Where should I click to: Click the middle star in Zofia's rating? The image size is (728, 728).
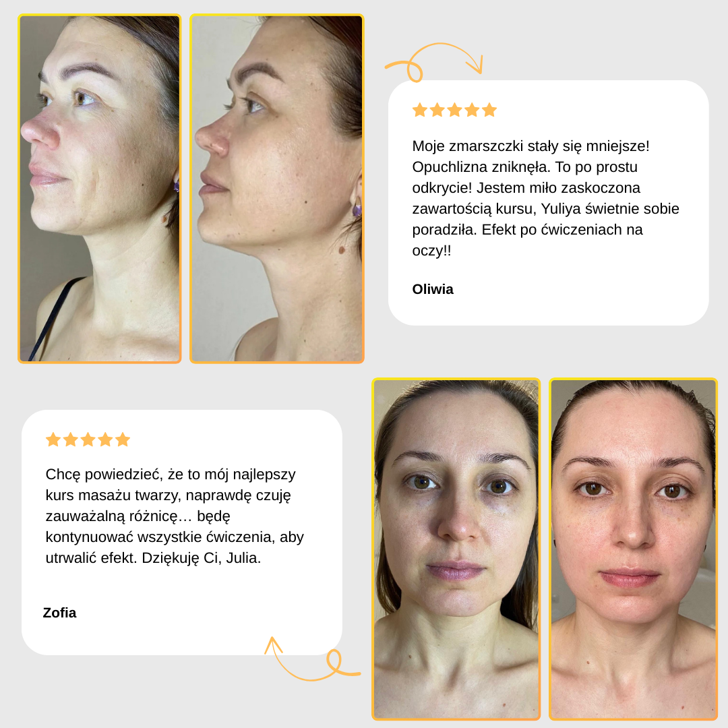[x=88, y=439]
